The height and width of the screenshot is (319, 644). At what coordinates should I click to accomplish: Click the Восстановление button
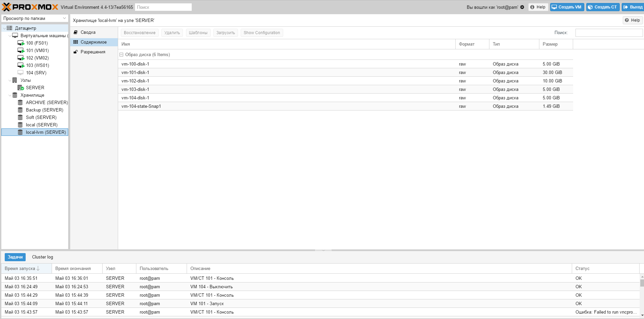[140, 33]
